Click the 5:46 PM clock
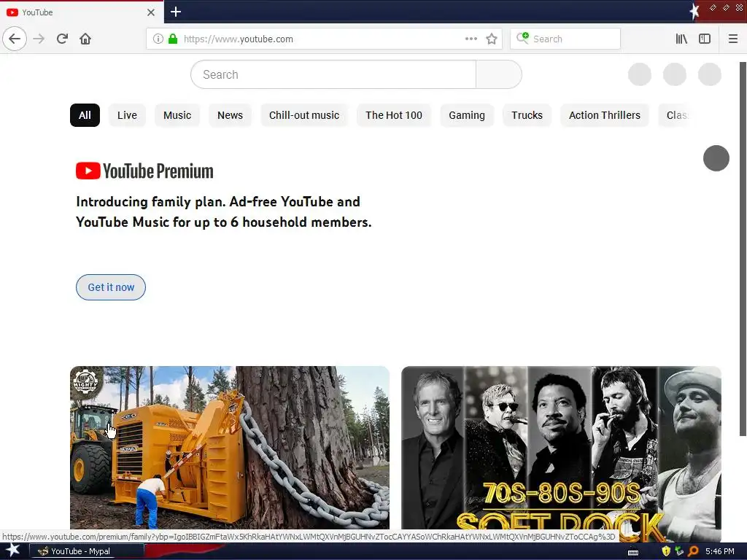The image size is (747, 560). click(720, 551)
